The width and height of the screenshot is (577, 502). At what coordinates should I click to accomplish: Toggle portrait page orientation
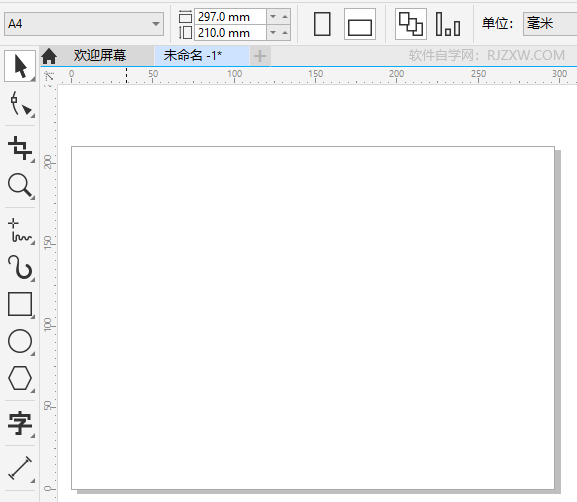coord(322,24)
